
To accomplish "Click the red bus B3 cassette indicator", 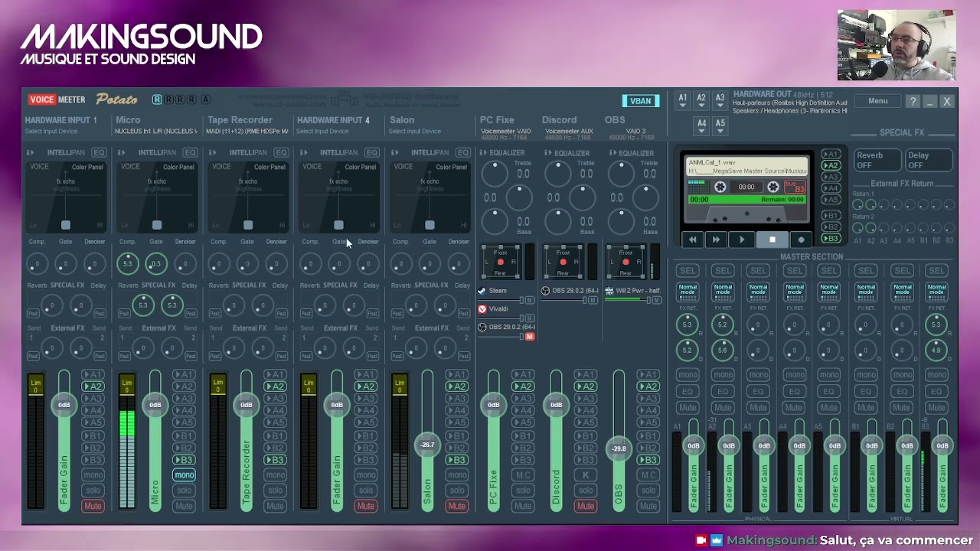I will click(x=795, y=187).
